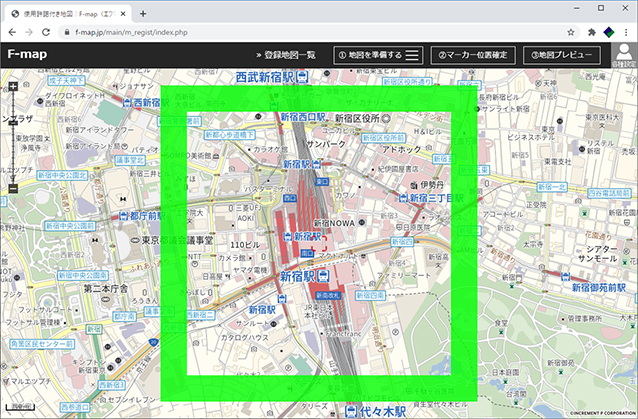The image size is (638, 419).
Task: Go back with browser back arrow
Action: point(12,32)
